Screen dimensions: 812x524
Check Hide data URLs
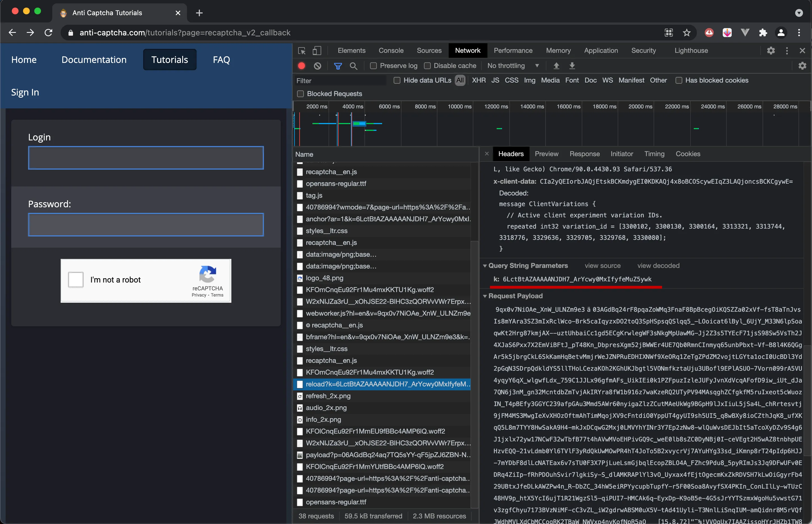pos(397,80)
